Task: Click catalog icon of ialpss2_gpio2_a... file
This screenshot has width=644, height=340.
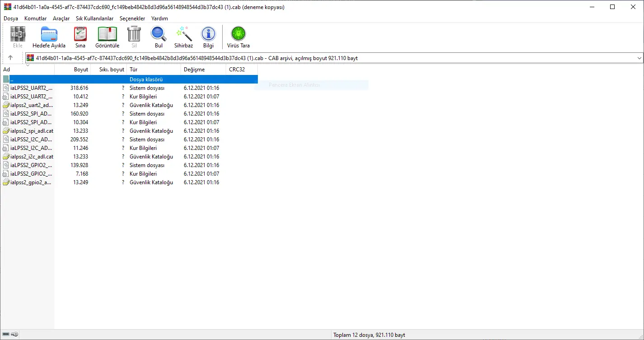Action: point(6,182)
